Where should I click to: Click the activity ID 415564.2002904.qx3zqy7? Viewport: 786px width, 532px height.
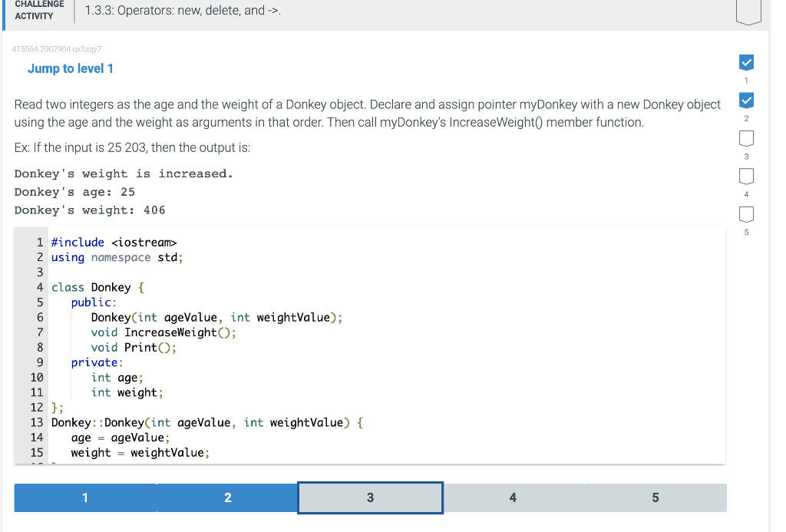click(59, 48)
